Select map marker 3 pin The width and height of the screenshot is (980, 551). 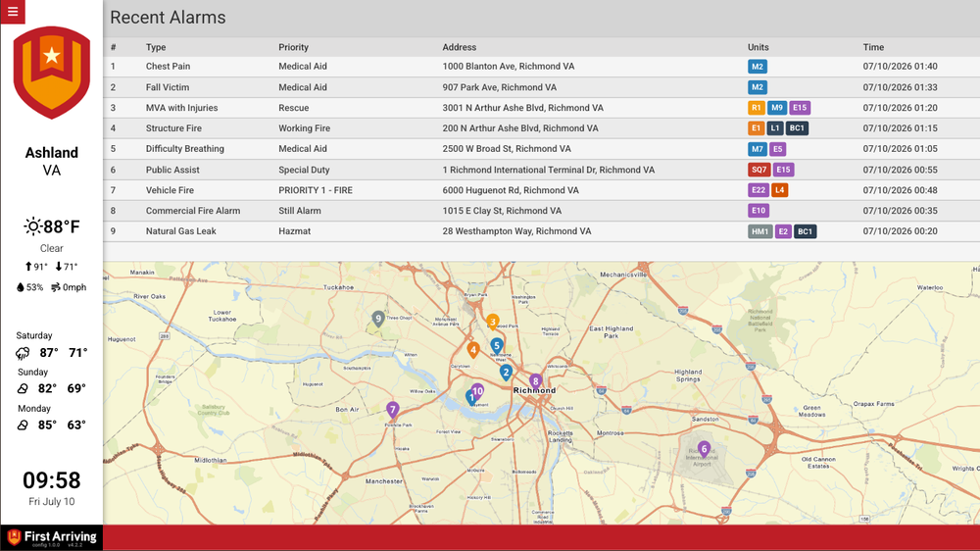click(x=493, y=323)
